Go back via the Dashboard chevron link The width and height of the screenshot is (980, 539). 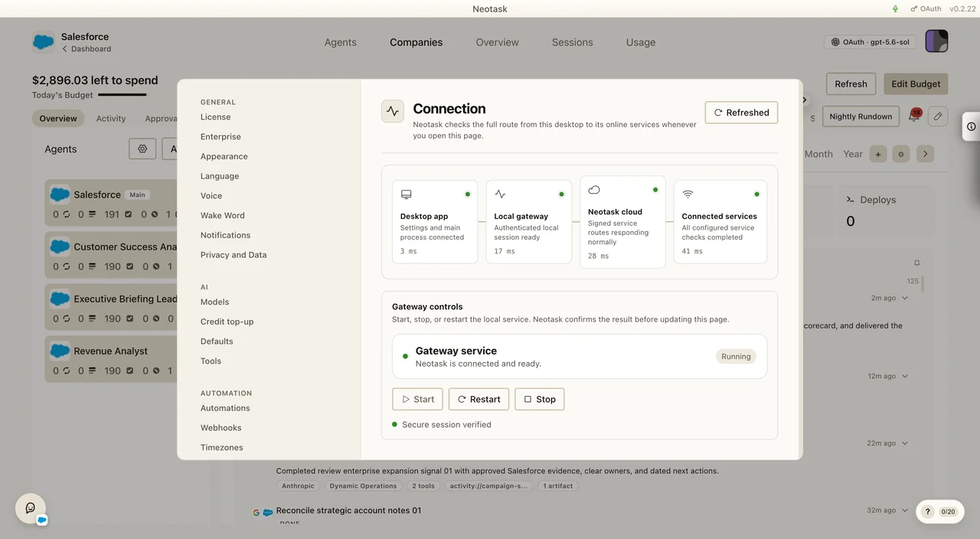(x=87, y=49)
